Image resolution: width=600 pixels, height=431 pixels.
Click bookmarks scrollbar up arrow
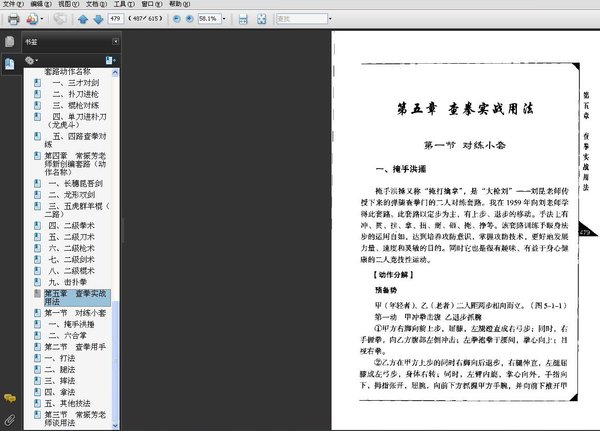point(115,73)
